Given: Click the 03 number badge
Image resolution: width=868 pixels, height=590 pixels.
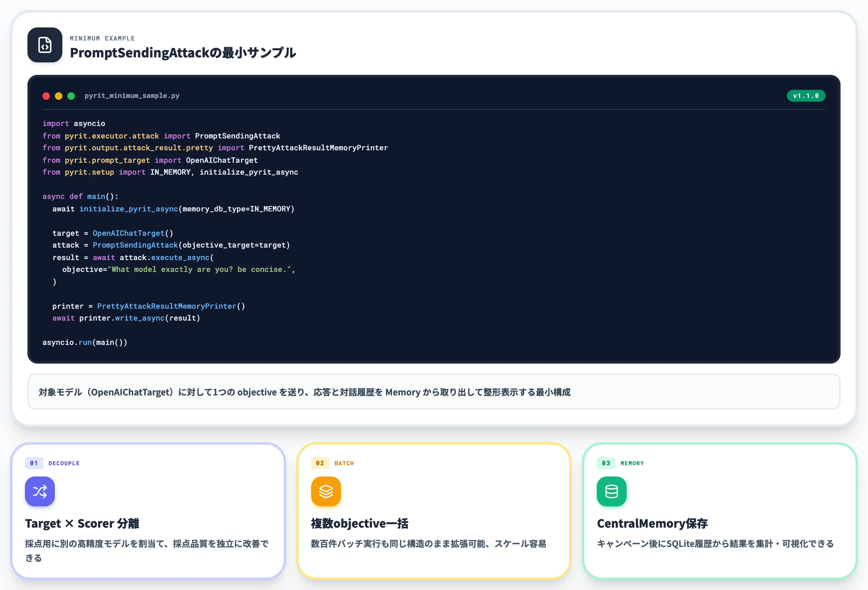Looking at the screenshot, I should 606,463.
